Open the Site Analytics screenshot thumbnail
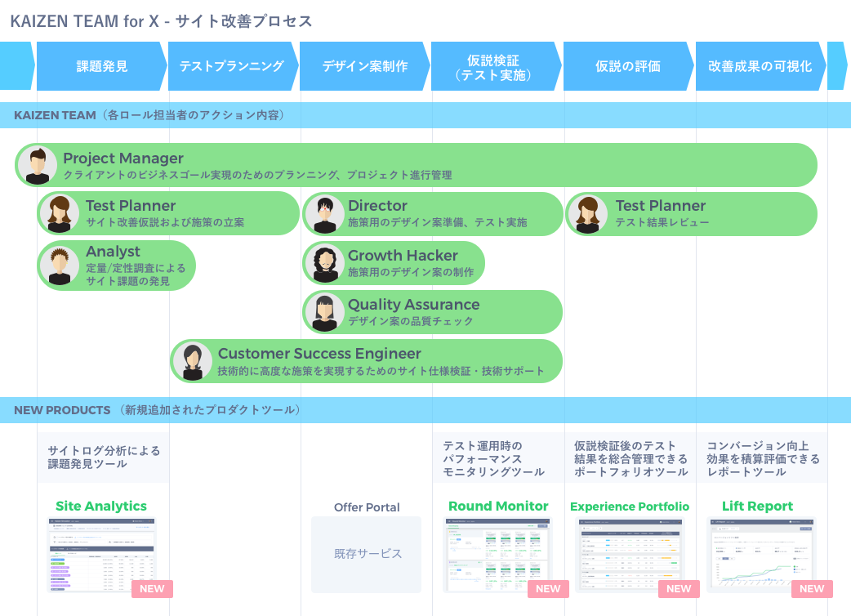 (102, 556)
